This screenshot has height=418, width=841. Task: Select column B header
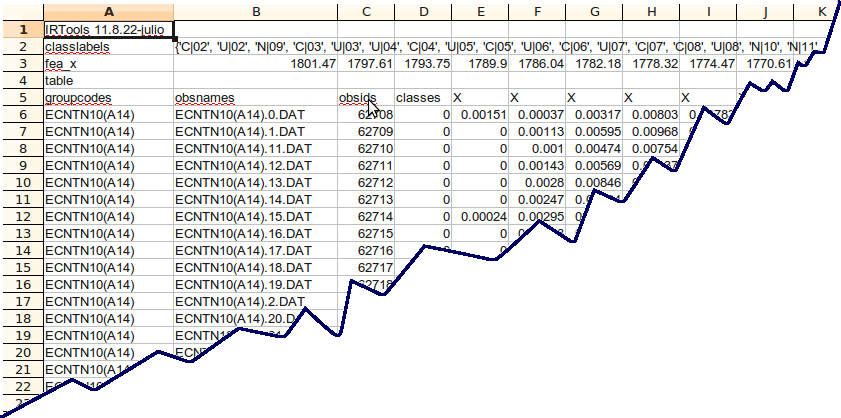[x=256, y=12]
